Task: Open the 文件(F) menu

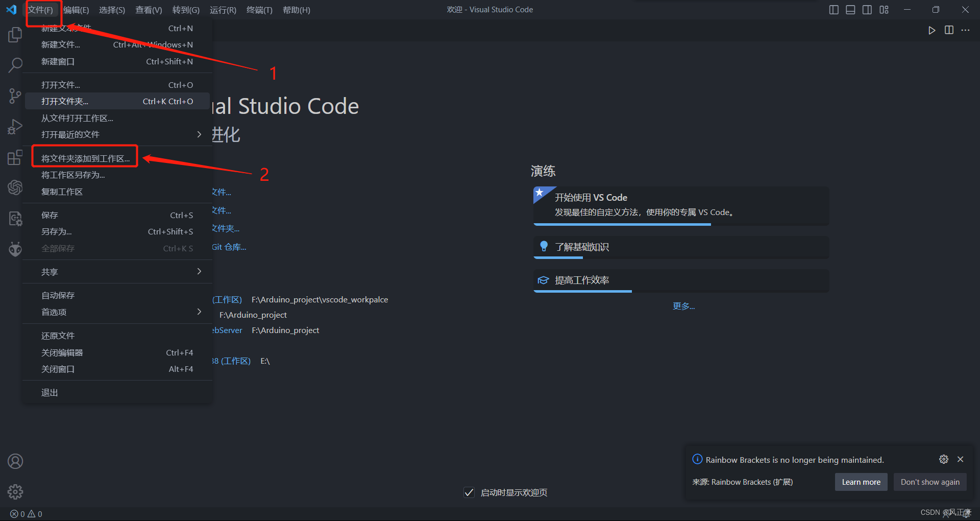Action: [40, 10]
